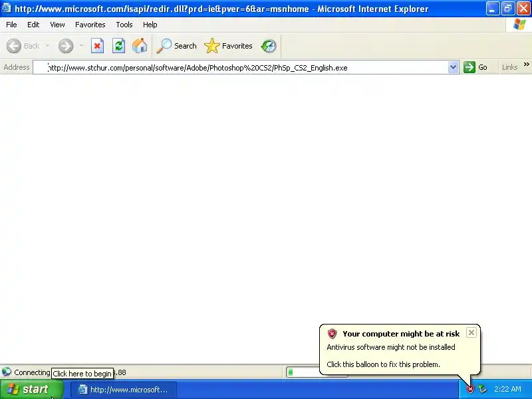Open the Favorites menu
Screen dimensions: 532x399
coord(90,25)
